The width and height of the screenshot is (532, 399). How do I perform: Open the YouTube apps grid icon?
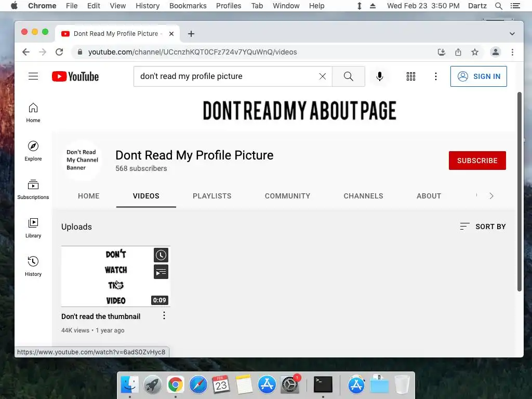(x=411, y=76)
